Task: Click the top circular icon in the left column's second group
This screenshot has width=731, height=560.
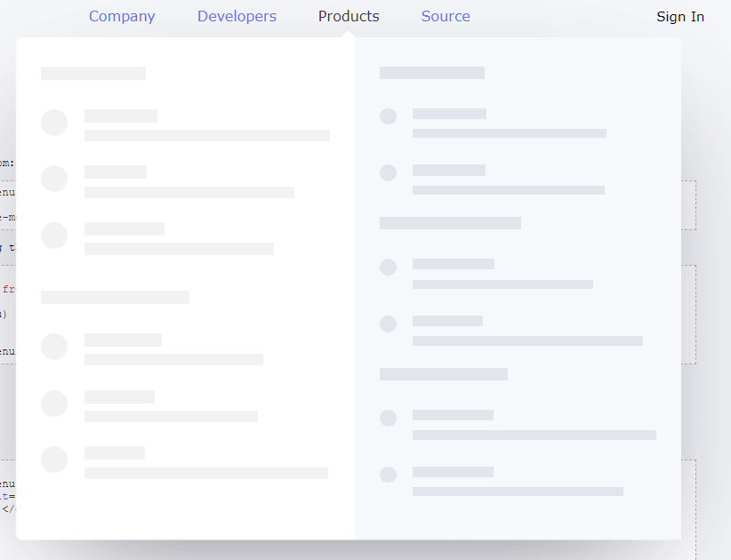Action: click(54, 347)
